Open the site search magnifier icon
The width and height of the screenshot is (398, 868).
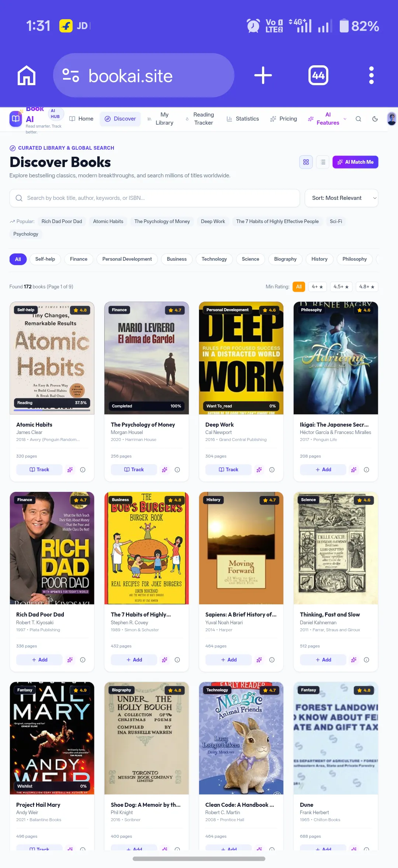[358, 119]
